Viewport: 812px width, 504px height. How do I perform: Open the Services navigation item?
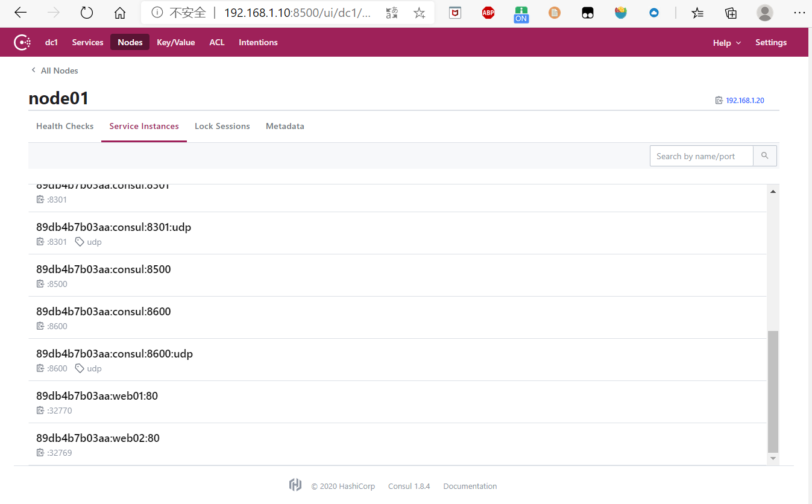87,42
